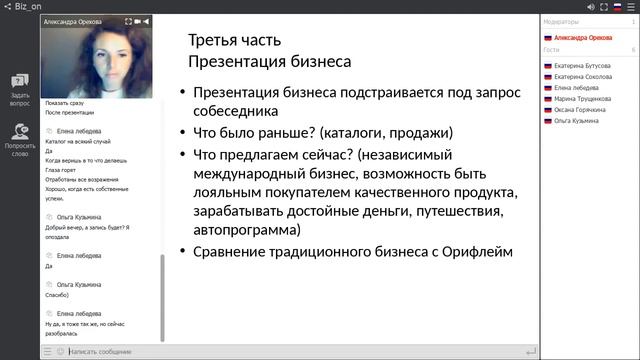
Task: Click flag icon next to Екатерина Бутусова
Action: point(548,66)
